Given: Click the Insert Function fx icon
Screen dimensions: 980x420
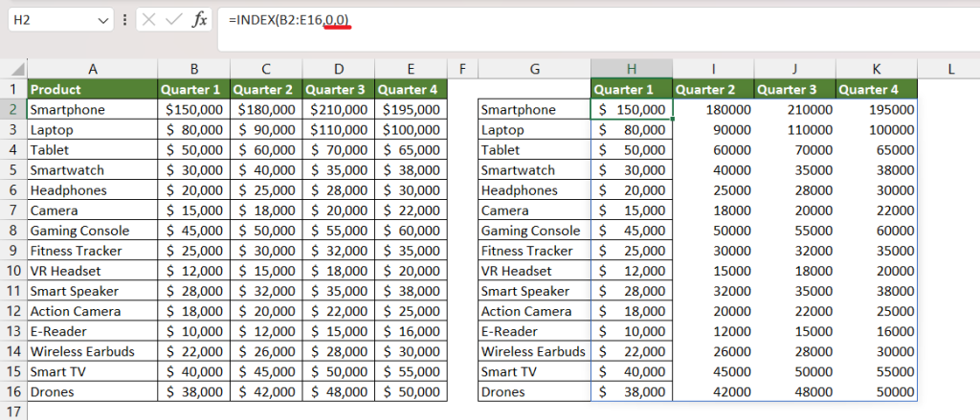Looking at the screenshot, I should (199, 20).
